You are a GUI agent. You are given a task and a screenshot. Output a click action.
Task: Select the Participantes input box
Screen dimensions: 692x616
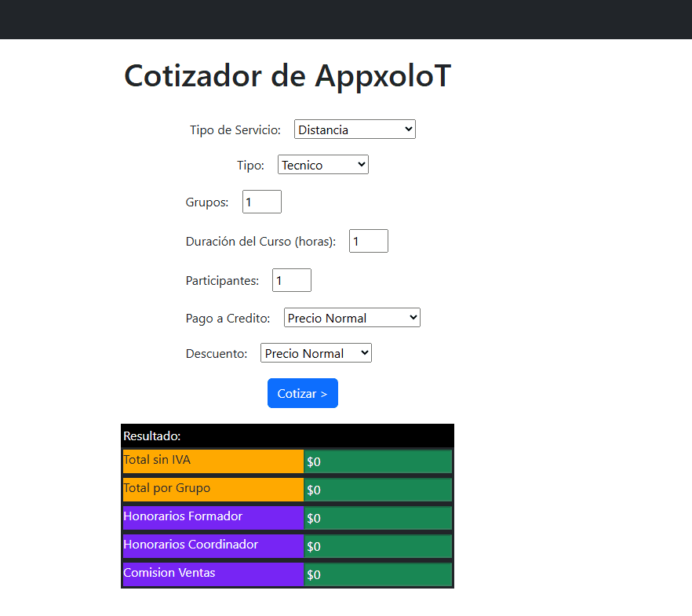coord(291,280)
